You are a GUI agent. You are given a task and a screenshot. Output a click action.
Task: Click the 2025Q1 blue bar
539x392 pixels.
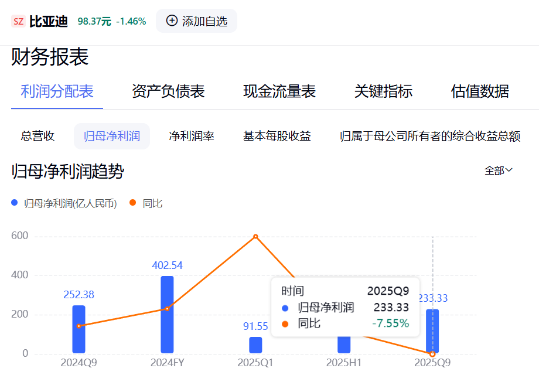[255, 345]
